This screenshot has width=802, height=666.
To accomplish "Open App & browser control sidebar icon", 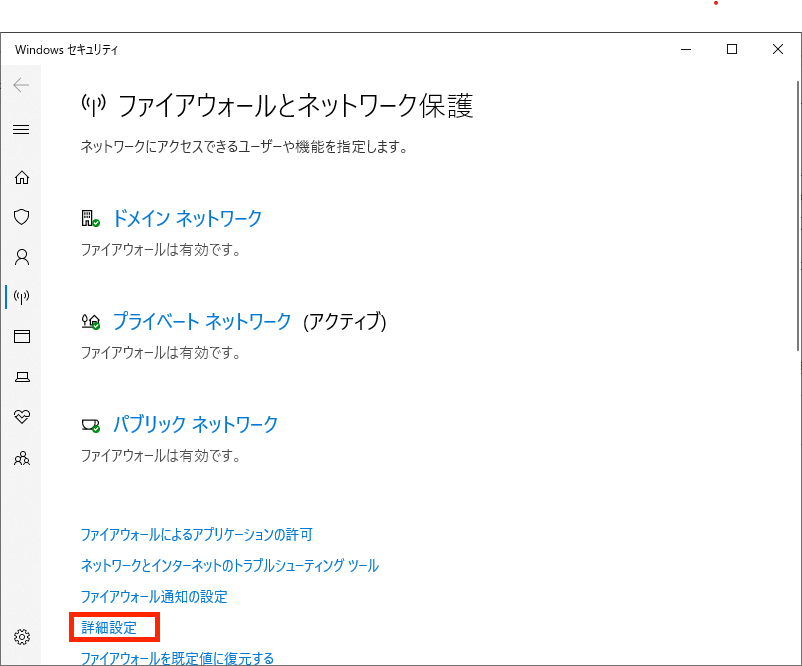I will (x=21, y=337).
